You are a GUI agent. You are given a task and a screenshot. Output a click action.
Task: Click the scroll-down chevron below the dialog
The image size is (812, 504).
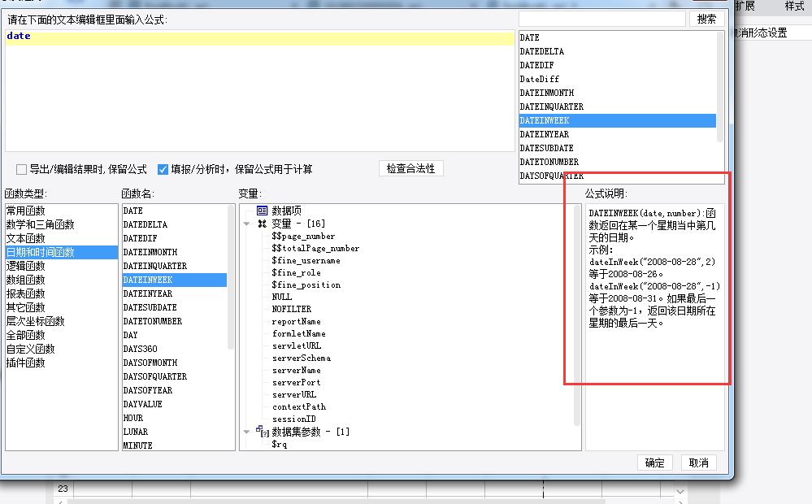click(680, 492)
